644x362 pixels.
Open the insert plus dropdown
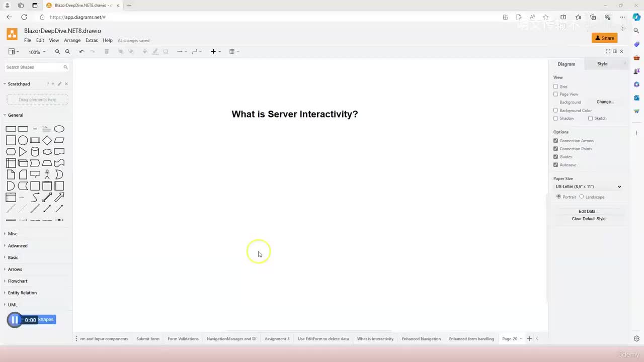pyautogui.click(x=216, y=51)
